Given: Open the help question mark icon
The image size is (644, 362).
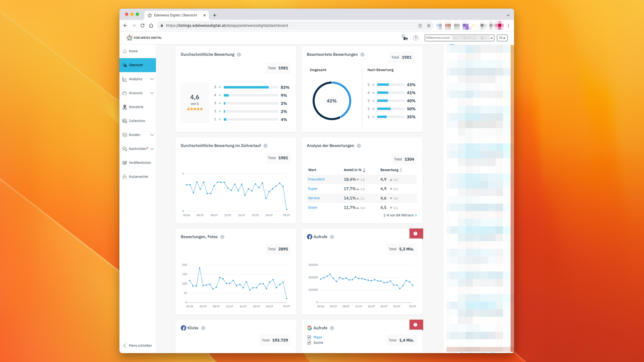Looking at the screenshot, I should pos(416,38).
